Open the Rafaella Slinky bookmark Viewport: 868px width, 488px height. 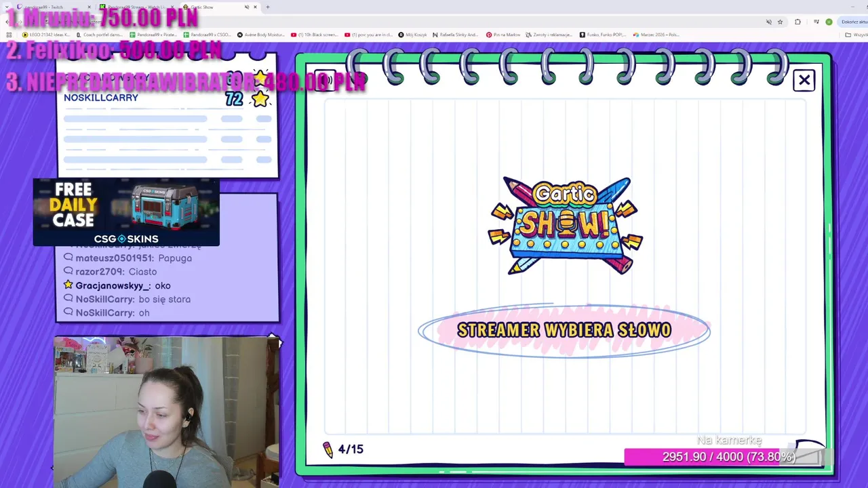(456, 35)
